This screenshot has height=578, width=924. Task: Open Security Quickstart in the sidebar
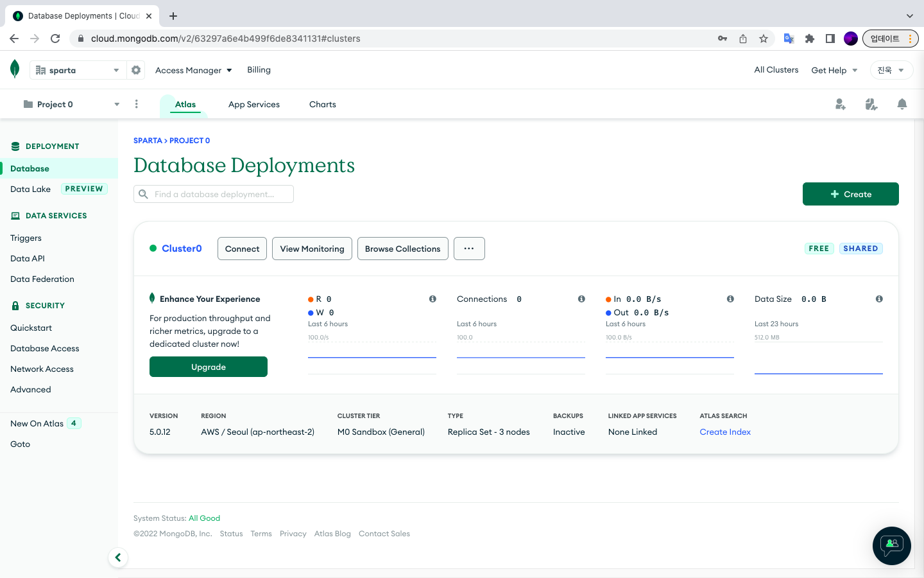coord(31,328)
